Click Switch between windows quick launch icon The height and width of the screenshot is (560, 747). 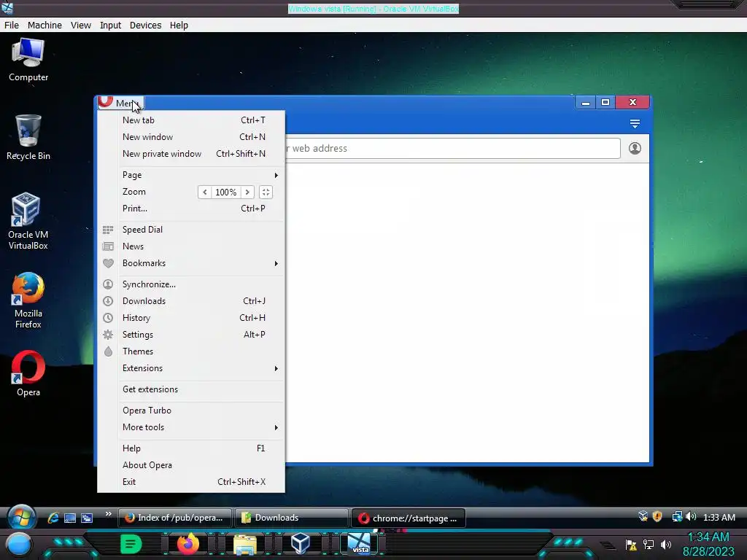pos(87,518)
